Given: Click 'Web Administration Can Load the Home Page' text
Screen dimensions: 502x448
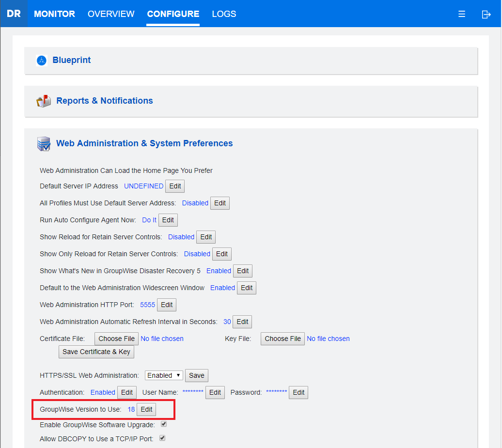Looking at the screenshot, I should [126, 170].
